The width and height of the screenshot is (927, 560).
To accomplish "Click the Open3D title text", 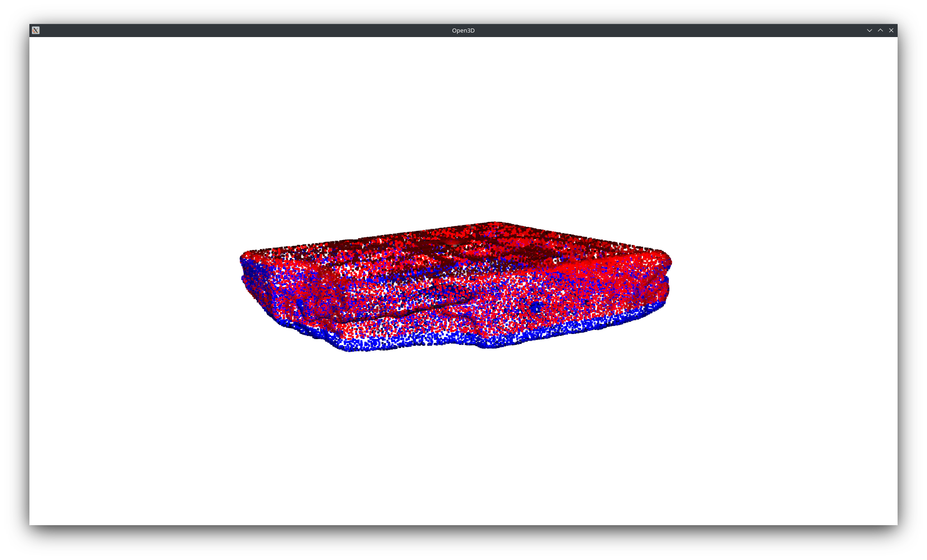I will coord(463,30).
